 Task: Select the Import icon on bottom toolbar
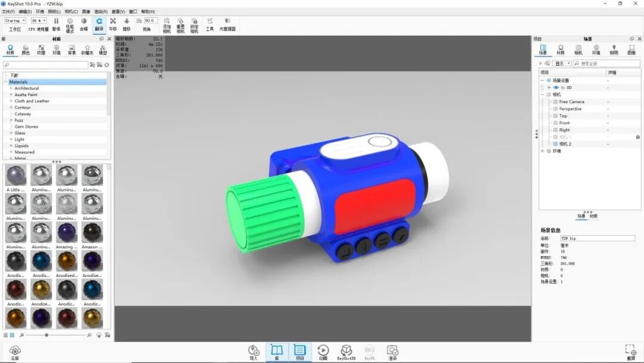[253, 350]
